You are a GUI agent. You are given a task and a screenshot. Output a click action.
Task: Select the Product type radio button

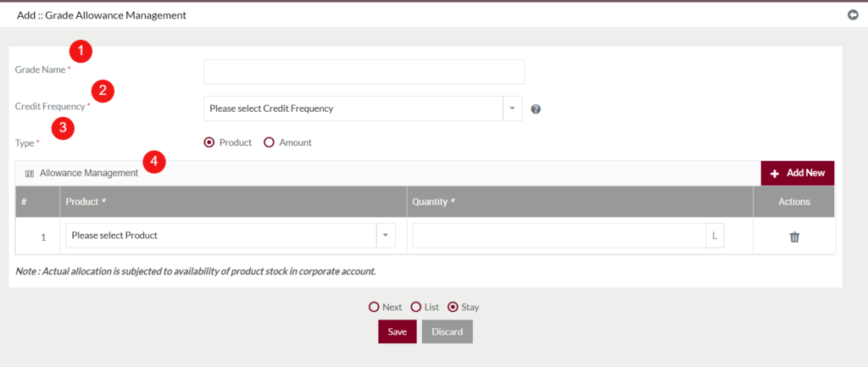pos(209,142)
